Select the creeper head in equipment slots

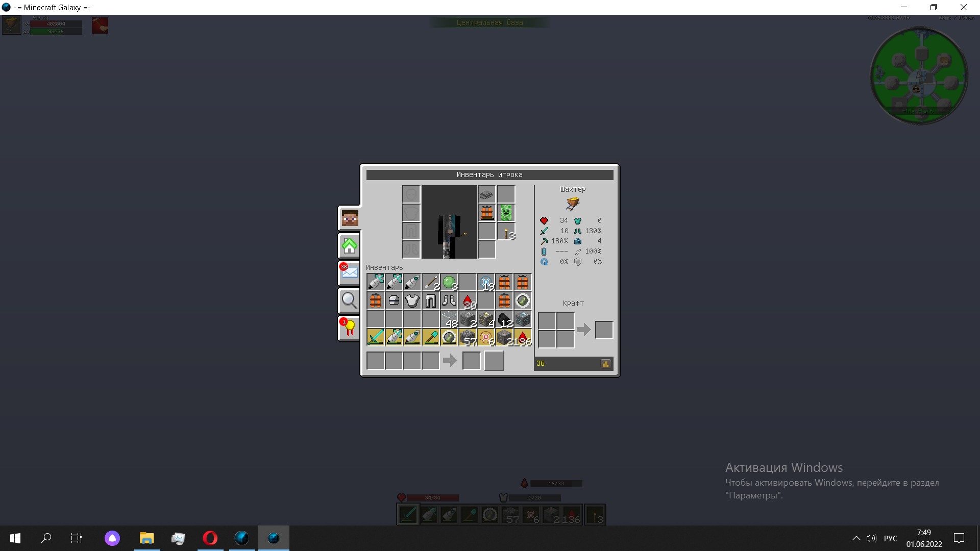pyautogui.click(x=506, y=213)
